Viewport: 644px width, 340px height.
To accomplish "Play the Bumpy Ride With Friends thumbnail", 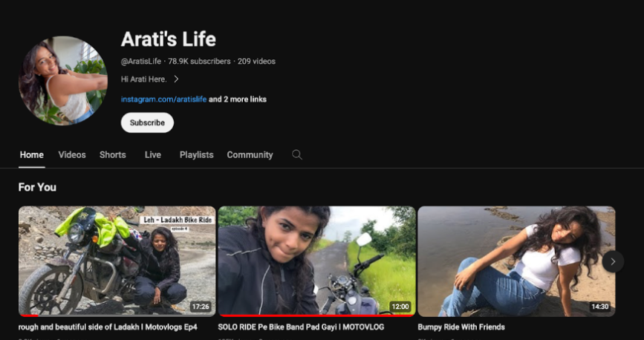I will click(516, 261).
